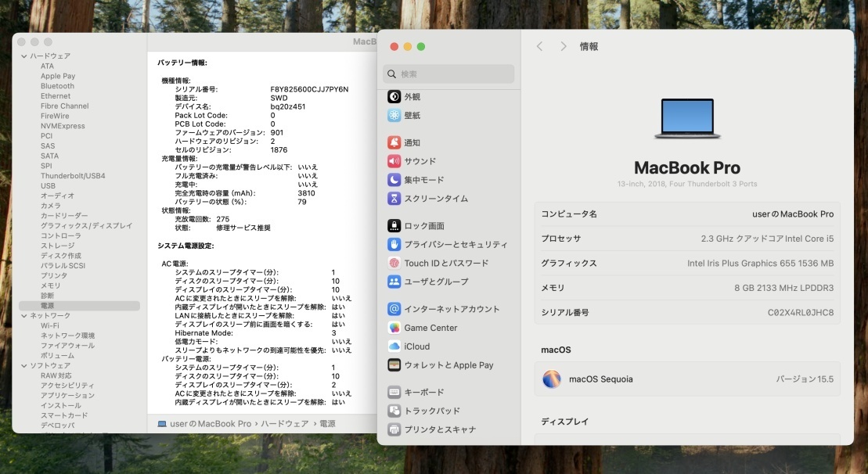Click the Touch IDとパスワード fingerprint icon
The image size is (868, 474).
pos(394,264)
